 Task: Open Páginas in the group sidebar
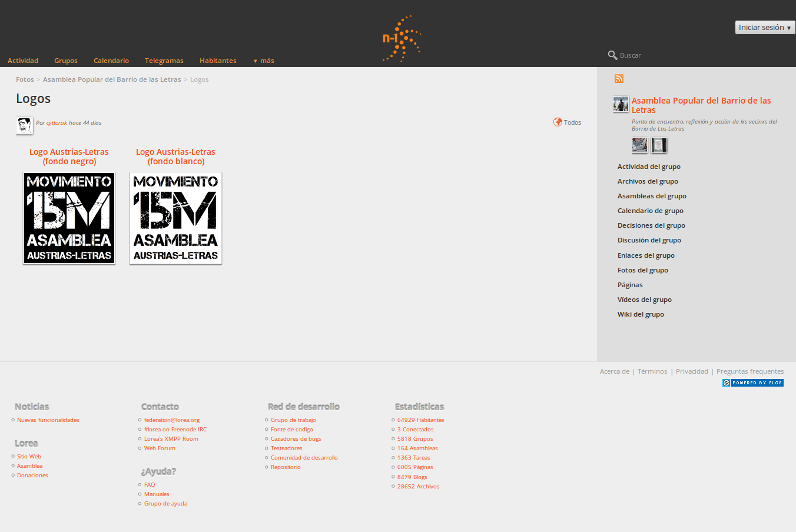[x=630, y=285]
